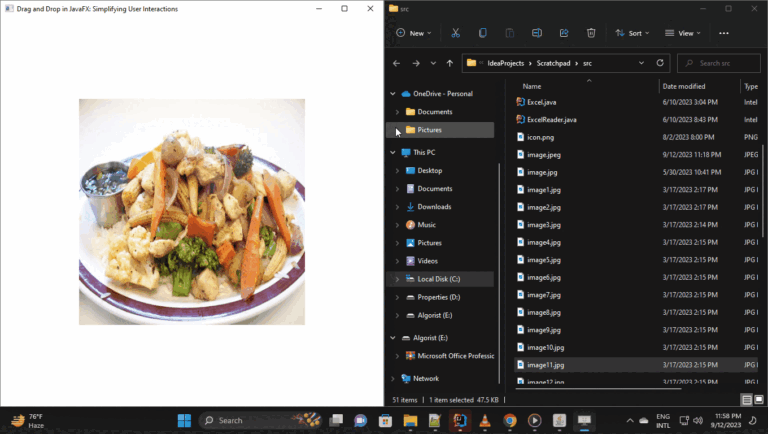
Task: Switch to large thumbnails view in status bar
Action: [759, 399]
